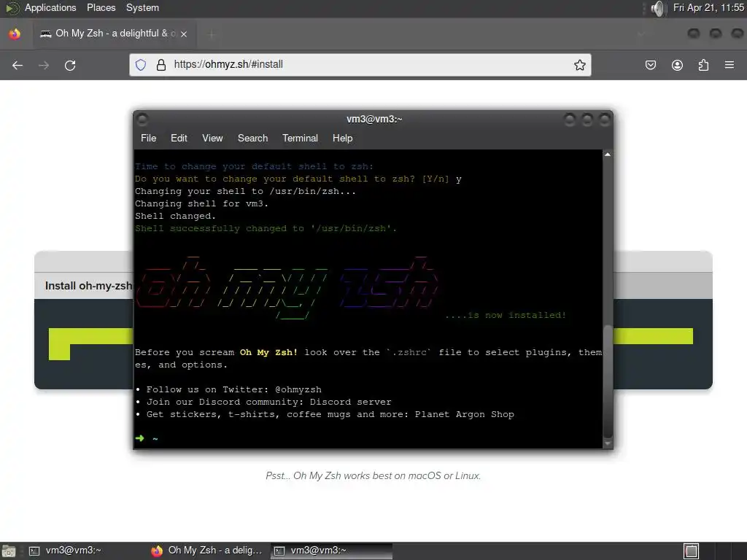Open the terminal Edit menu

click(179, 138)
